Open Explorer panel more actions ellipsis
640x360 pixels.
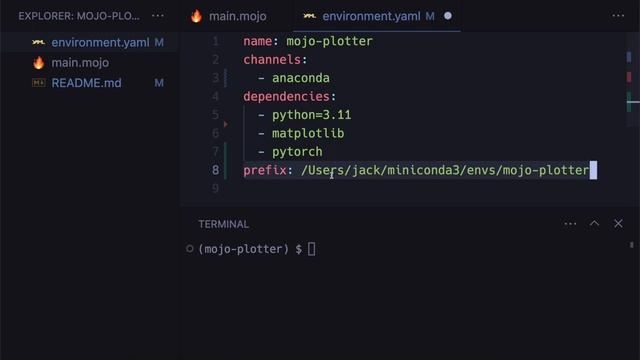(x=158, y=16)
